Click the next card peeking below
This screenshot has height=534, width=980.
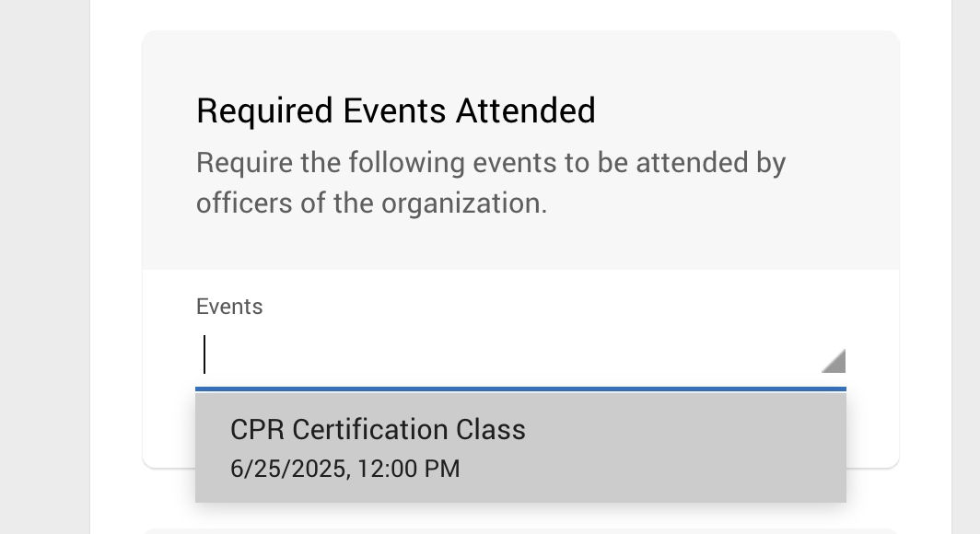(520, 531)
